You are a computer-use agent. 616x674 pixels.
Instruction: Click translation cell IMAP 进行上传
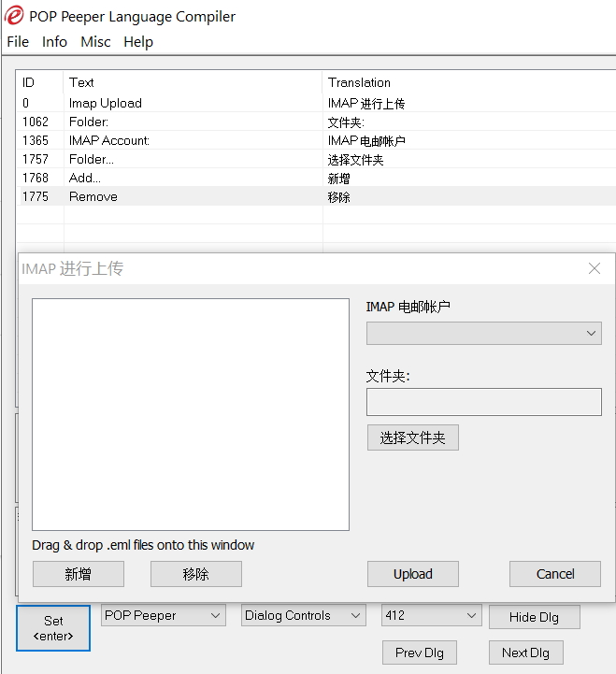pos(365,104)
